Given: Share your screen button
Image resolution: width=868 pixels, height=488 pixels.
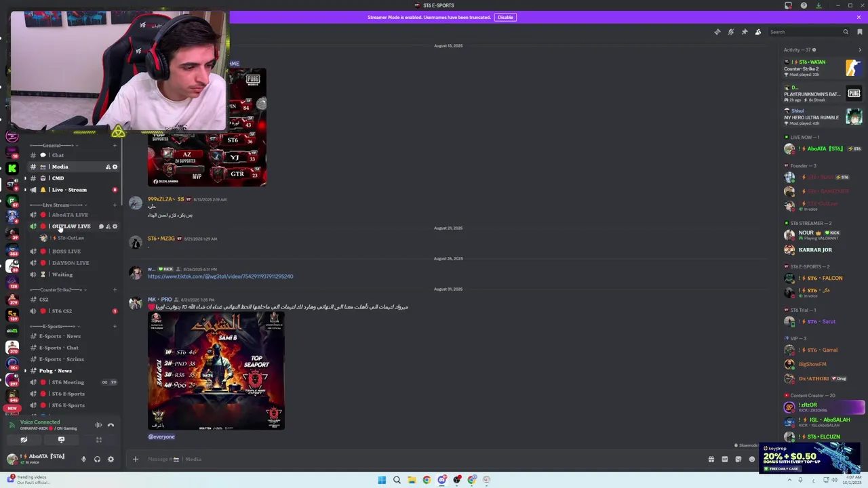Looking at the screenshot, I should point(61,440).
